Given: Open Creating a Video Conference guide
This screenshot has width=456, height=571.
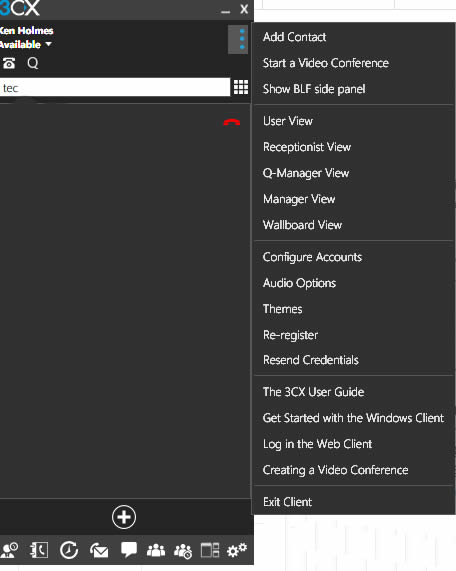Looking at the screenshot, I should pos(335,470).
